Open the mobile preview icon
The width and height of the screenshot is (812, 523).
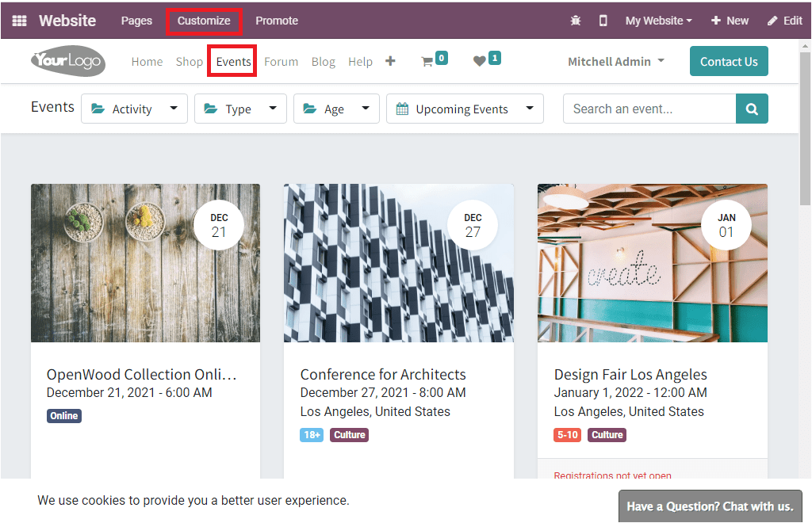[603, 21]
